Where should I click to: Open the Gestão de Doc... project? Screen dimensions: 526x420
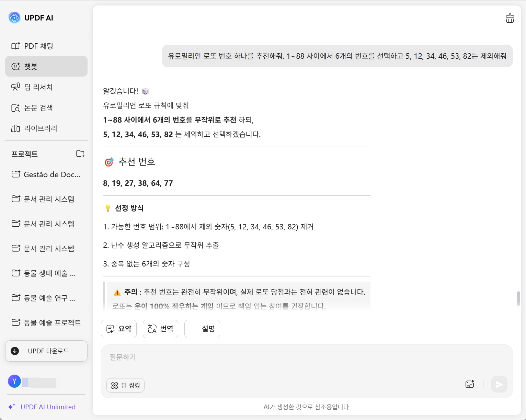pos(46,174)
